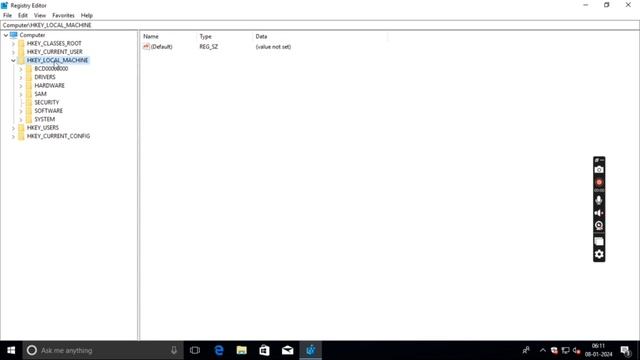Click the HKEY_CURRENT_USER folder icon
640x360 pixels.
click(x=21, y=52)
